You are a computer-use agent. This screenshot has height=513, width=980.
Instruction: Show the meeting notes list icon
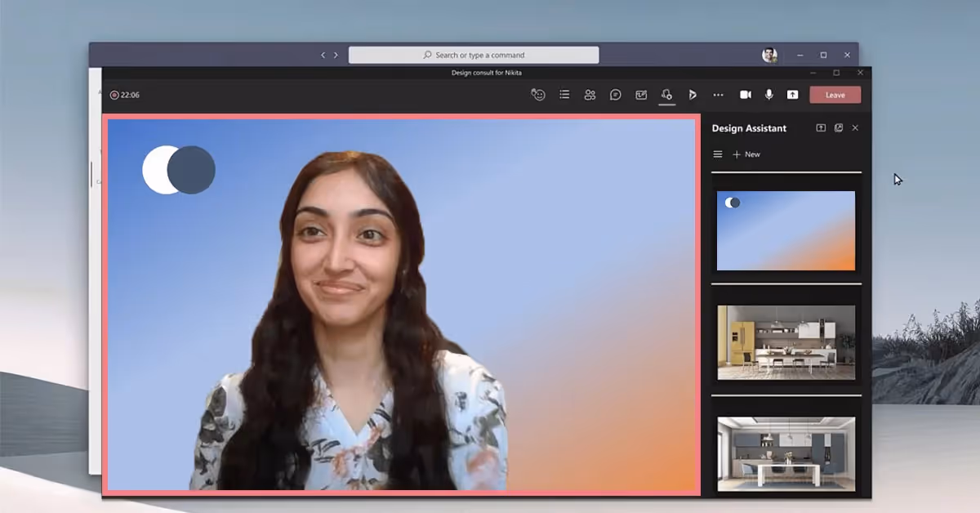pos(564,95)
